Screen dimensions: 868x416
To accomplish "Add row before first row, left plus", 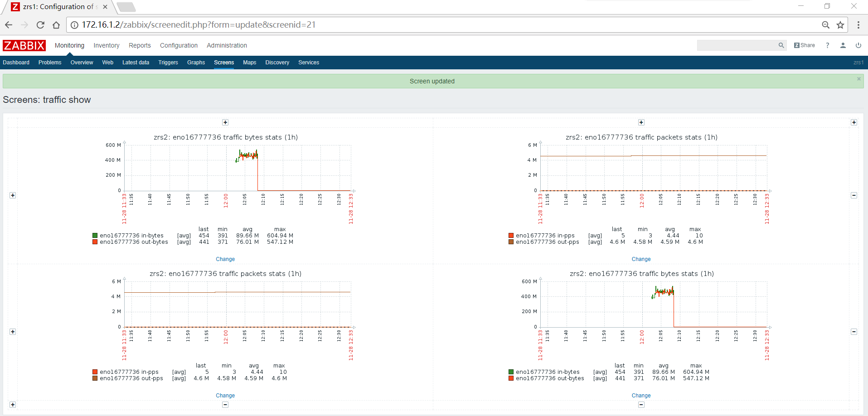I will click(13, 195).
